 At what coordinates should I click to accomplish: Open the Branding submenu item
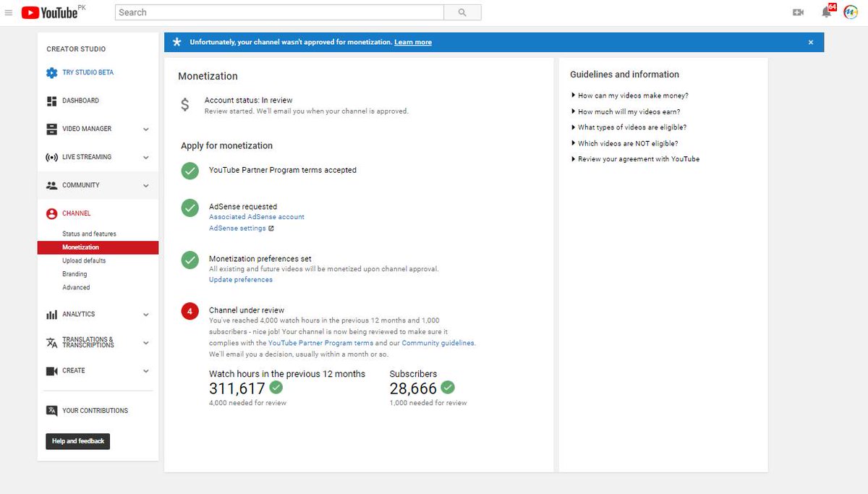75,274
